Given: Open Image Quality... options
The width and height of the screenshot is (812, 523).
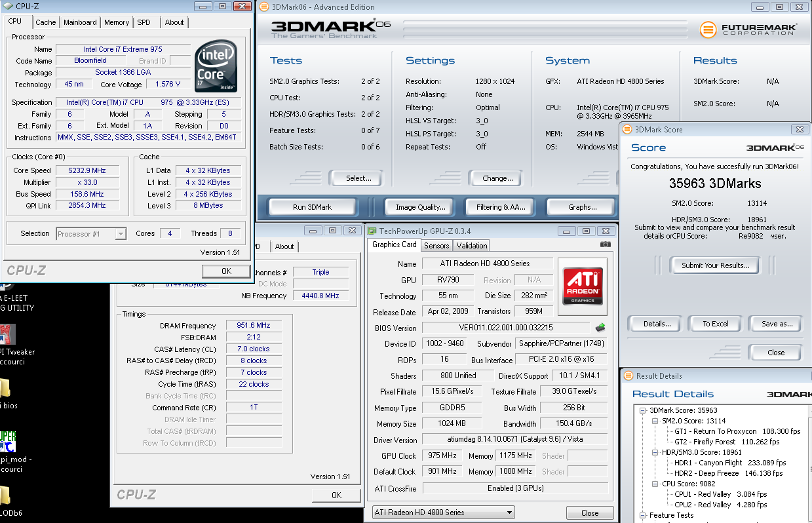Looking at the screenshot, I should [x=420, y=207].
